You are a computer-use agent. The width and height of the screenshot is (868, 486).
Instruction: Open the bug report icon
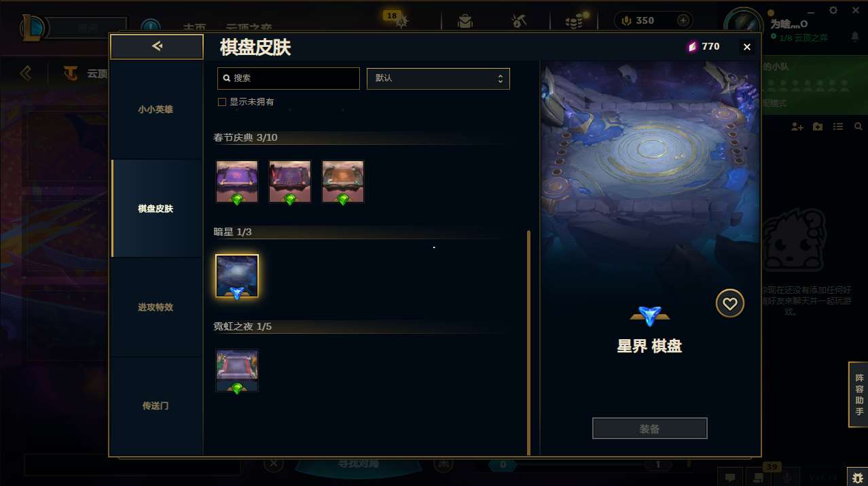pyautogui.click(x=857, y=478)
